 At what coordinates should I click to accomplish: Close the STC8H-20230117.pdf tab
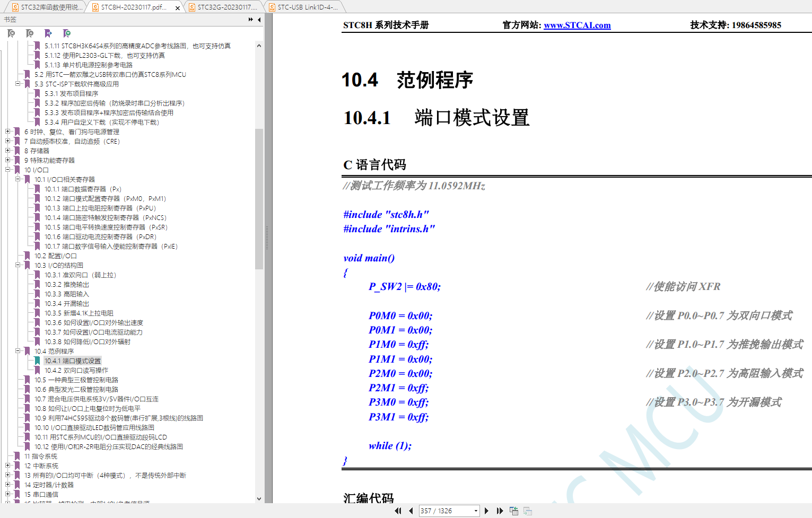click(x=178, y=7)
